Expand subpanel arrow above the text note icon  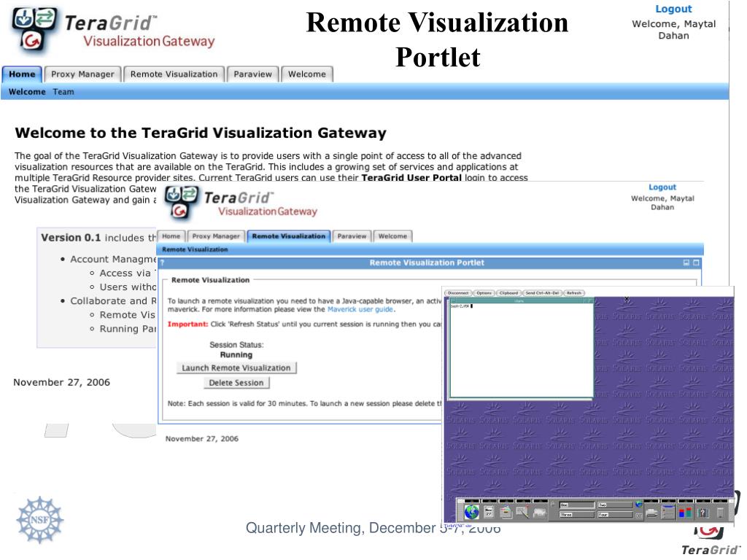click(x=523, y=501)
